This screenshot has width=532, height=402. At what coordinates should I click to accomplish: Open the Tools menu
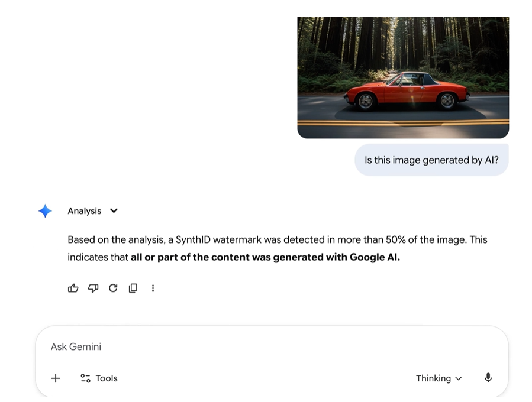tap(99, 378)
